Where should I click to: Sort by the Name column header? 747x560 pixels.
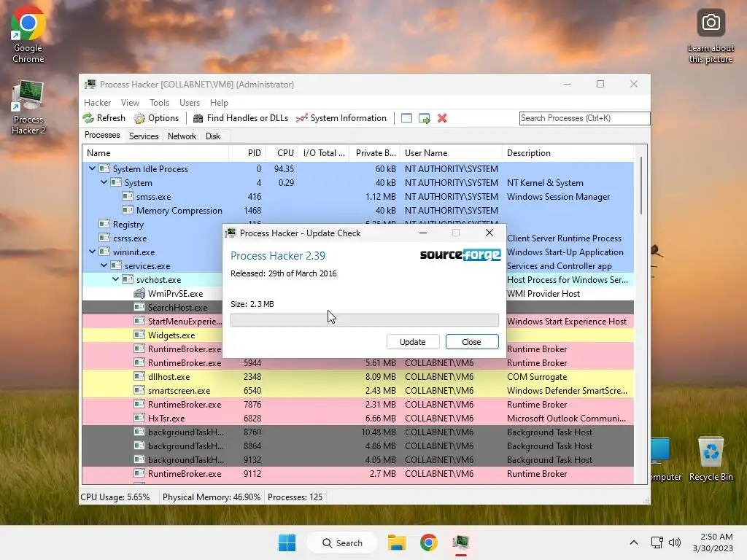(x=155, y=153)
